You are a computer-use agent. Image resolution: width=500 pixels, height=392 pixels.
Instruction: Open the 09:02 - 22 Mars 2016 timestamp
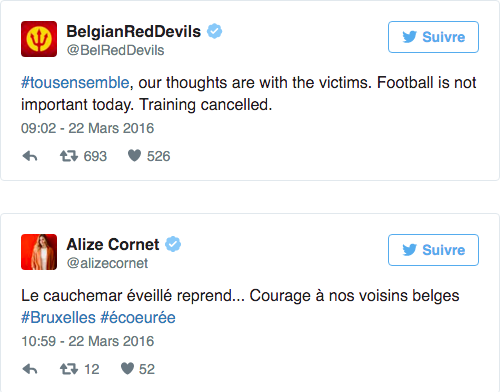coord(87,128)
